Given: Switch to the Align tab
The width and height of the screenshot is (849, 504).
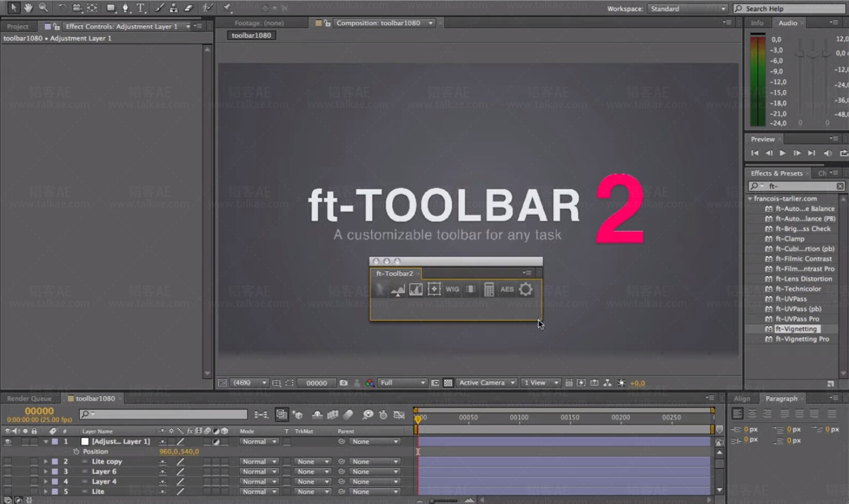Looking at the screenshot, I should 742,399.
